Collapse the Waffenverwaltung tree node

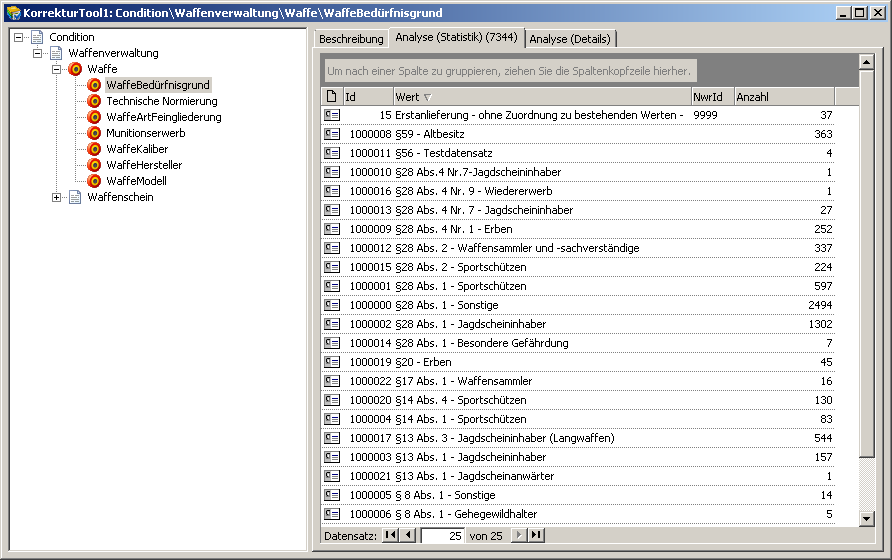pos(38,53)
